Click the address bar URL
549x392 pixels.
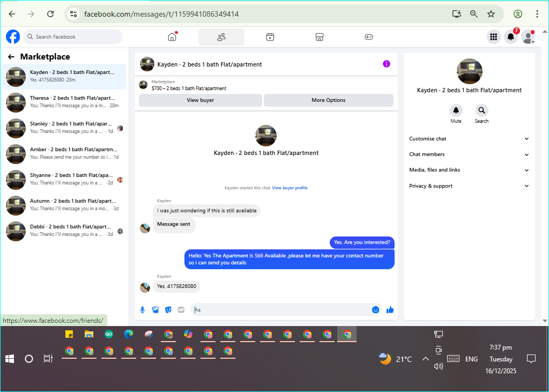(x=161, y=14)
